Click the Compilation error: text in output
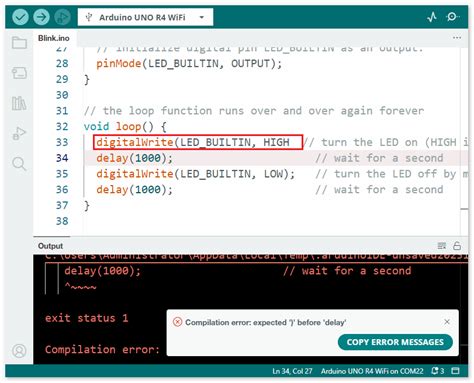Image resolution: width=474 pixels, height=383 pixels. 102,349
